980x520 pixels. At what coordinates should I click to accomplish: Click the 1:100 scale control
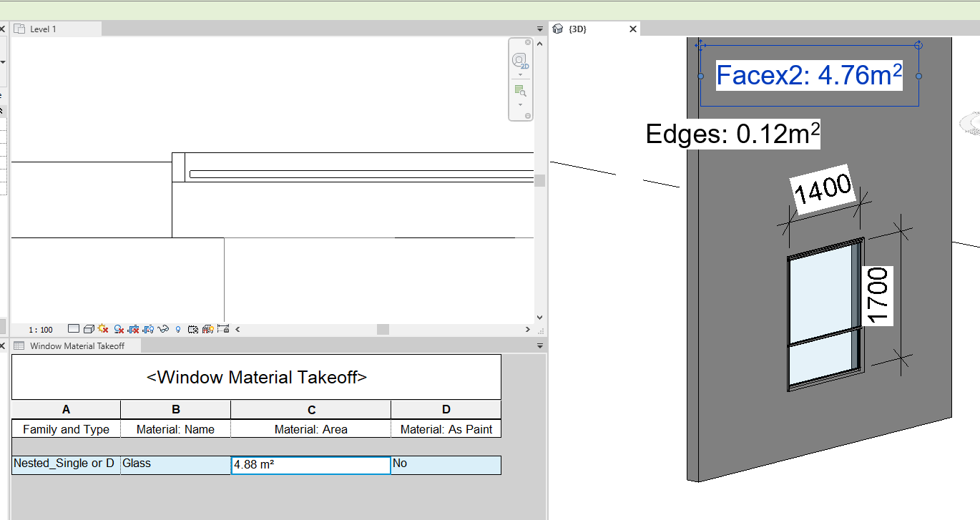(40, 329)
